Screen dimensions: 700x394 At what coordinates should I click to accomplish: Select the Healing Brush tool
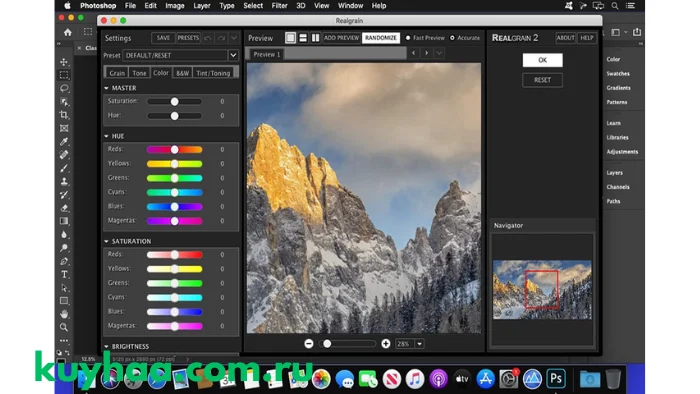click(x=64, y=155)
